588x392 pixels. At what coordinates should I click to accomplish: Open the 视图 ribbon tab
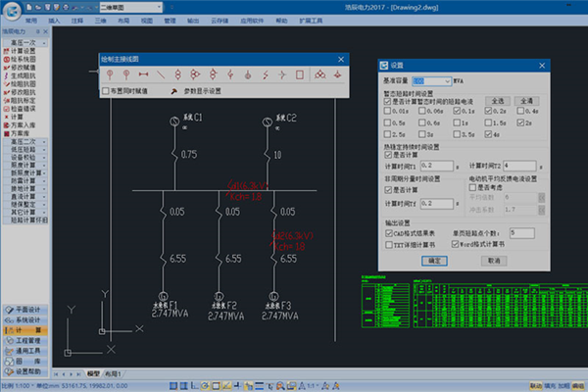click(x=147, y=21)
